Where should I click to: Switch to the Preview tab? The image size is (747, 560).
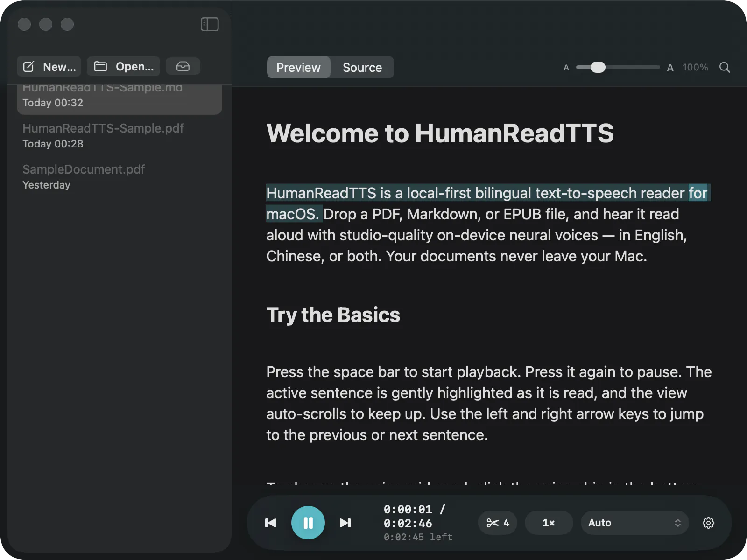point(299,67)
